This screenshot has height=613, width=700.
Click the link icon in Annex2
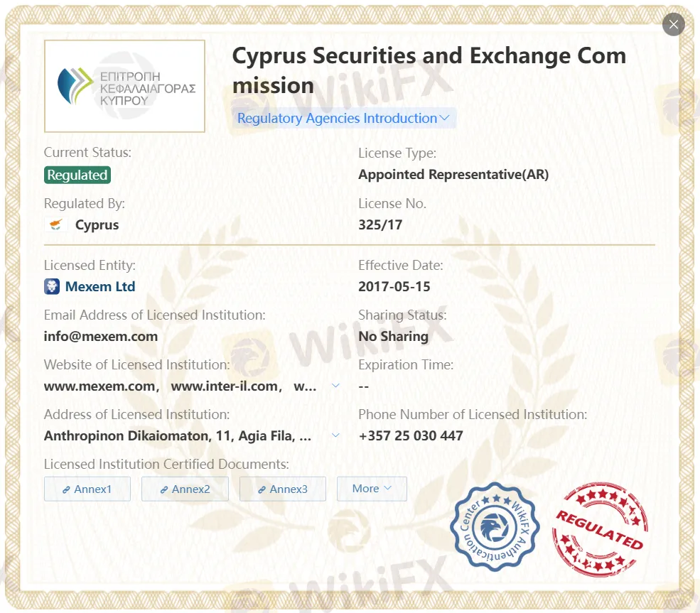(164, 489)
